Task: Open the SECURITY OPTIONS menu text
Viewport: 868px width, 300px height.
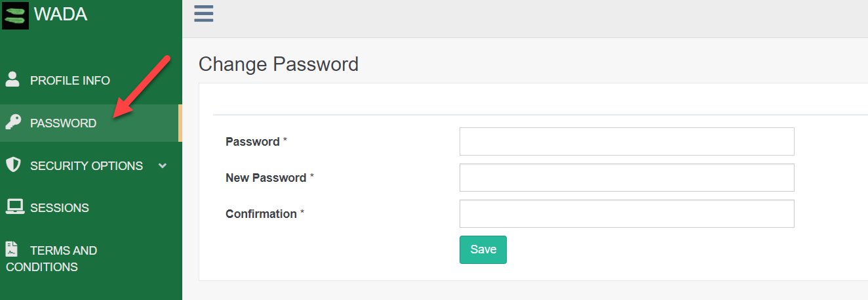Action: [x=87, y=166]
